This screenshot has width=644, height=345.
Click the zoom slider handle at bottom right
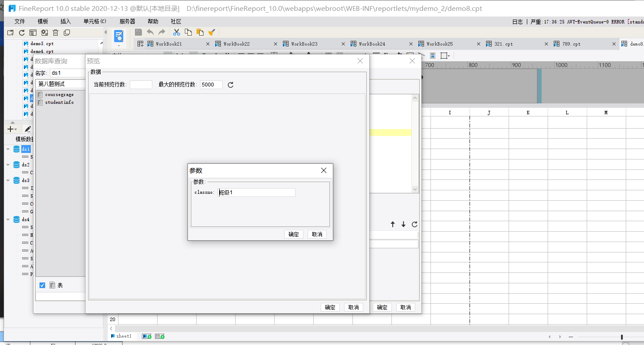point(622,337)
